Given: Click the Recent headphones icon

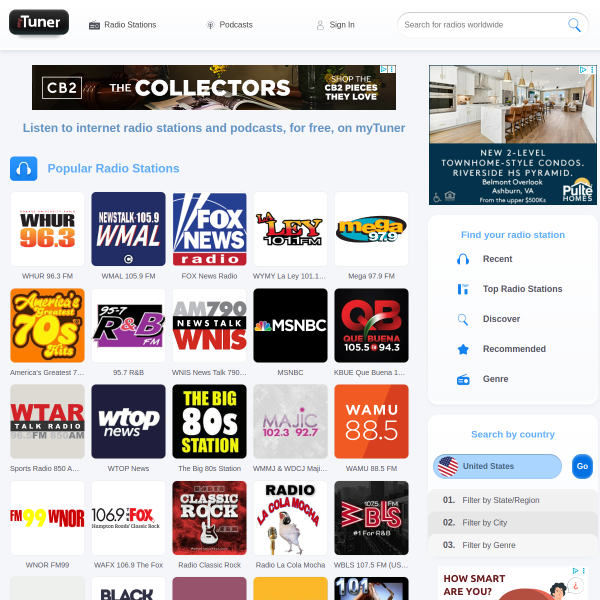Looking at the screenshot, I should click(x=463, y=259).
